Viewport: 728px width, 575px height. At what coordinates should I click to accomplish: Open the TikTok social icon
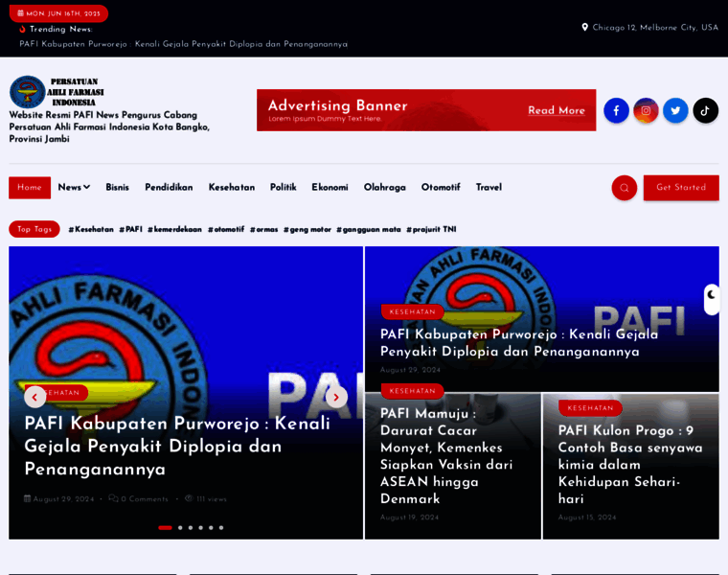pos(706,110)
